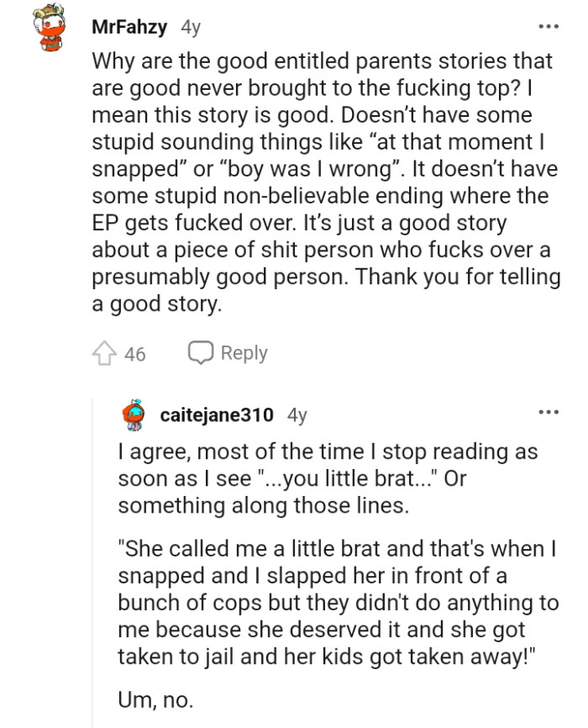Click the upvote arrow on MrFahzy's comment
The image size is (588, 728).
coord(103,354)
